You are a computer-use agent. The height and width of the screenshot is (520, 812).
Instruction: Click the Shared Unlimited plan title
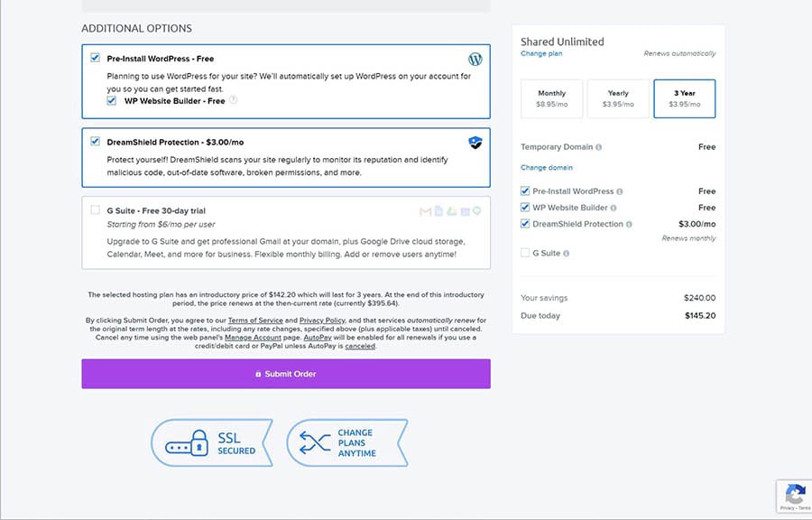(562, 42)
